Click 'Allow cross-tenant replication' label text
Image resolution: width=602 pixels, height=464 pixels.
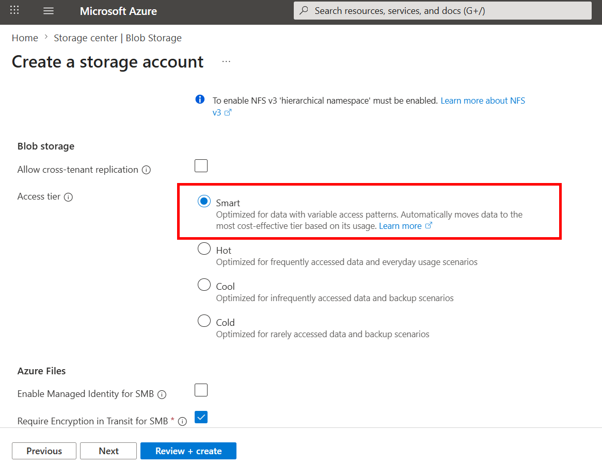(78, 170)
